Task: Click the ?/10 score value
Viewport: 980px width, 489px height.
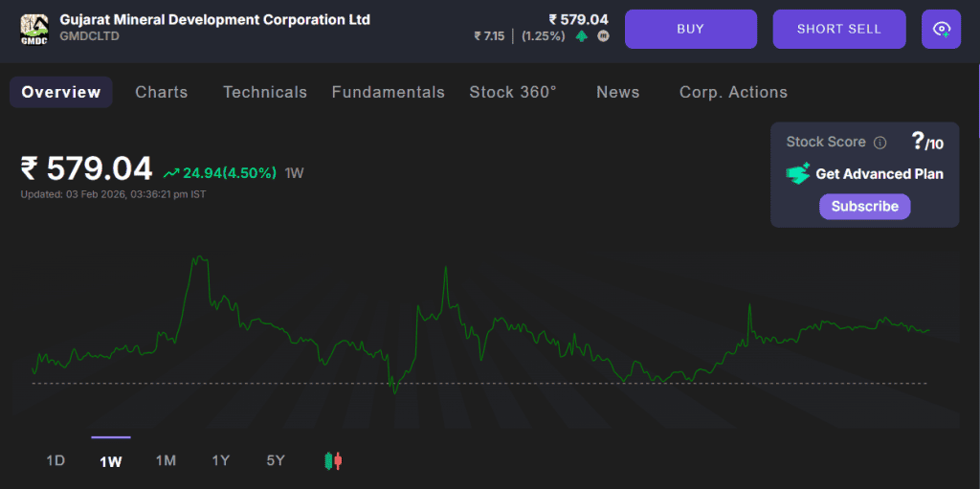Action: pyautogui.click(x=927, y=142)
